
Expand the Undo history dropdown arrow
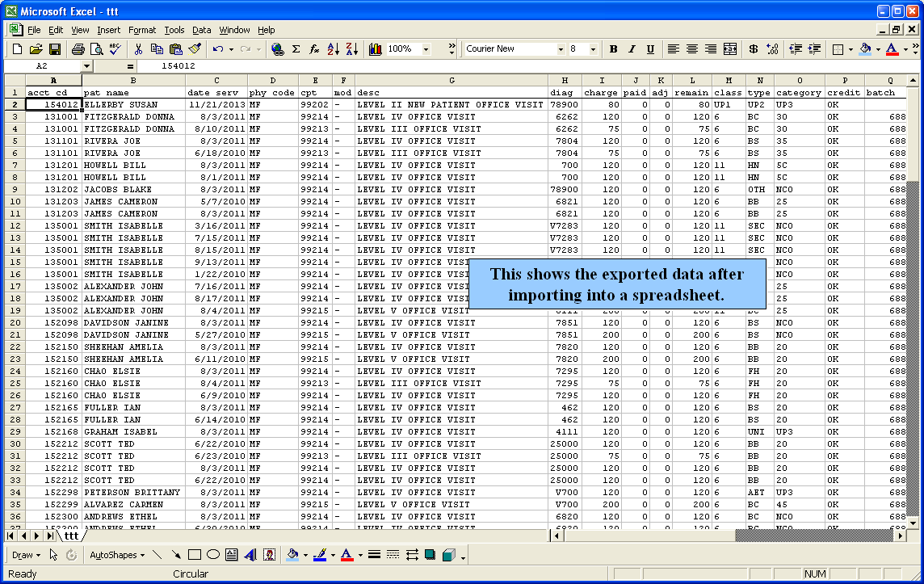coord(231,49)
